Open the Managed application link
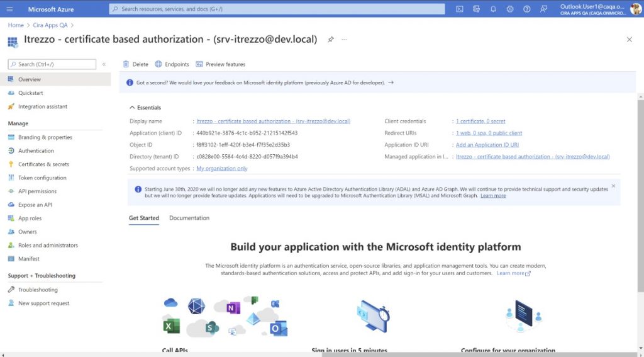Viewport: 644px width, 357px height. tap(533, 157)
